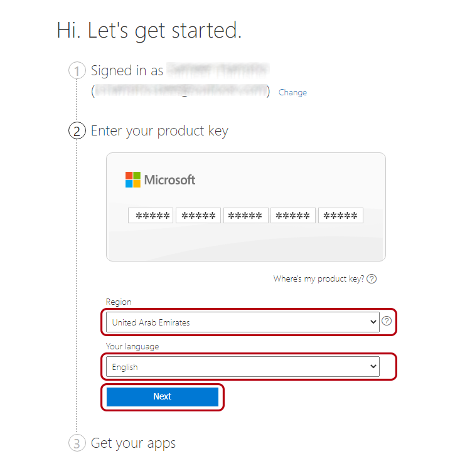Click the question mark icon next to Region
455x476 pixels.
pos(387,321)
